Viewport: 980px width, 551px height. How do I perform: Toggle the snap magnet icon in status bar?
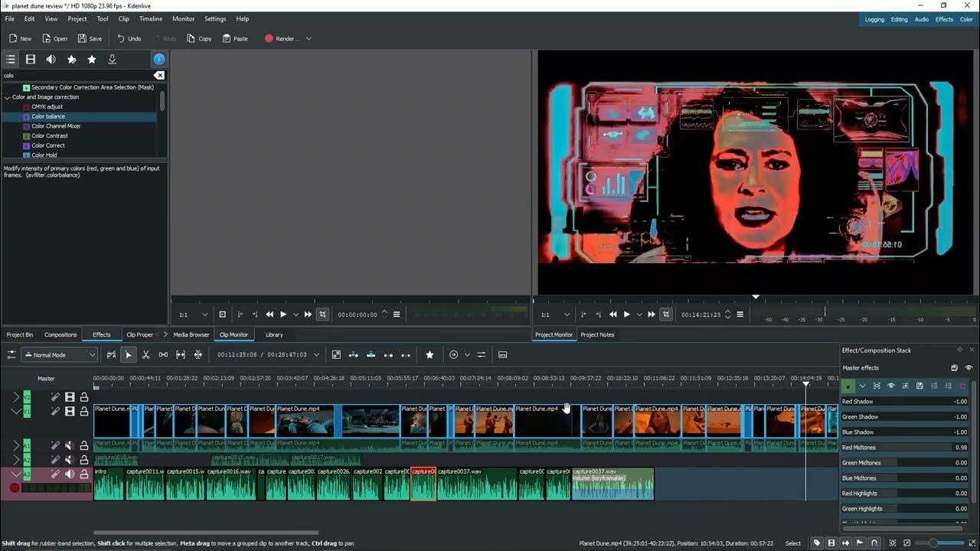tap(874, 543)
